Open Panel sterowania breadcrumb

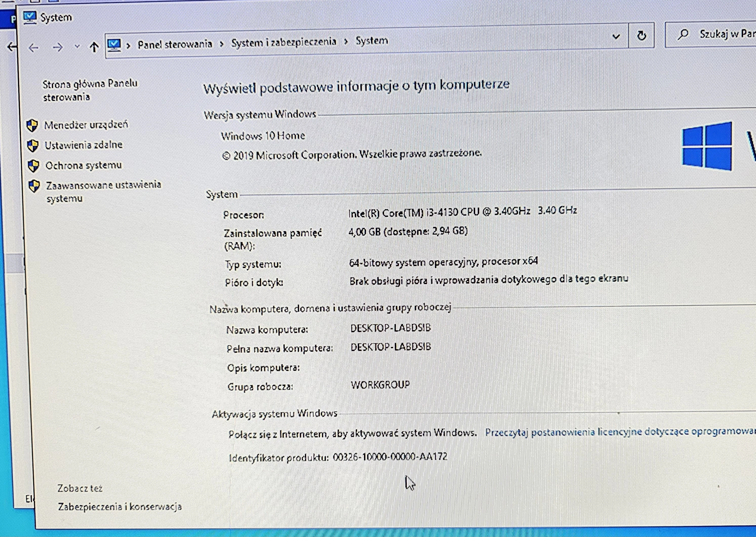(x=175, y=44)
